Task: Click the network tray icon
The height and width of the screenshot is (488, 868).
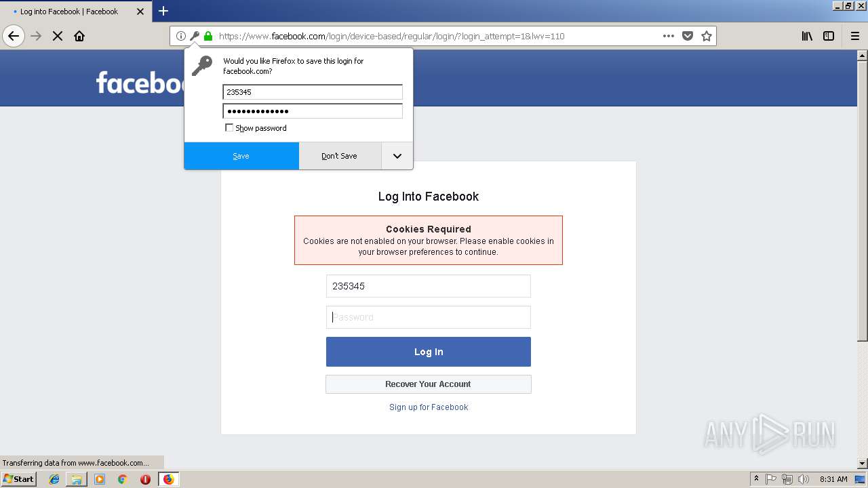Action: click(x=787, y=479)
